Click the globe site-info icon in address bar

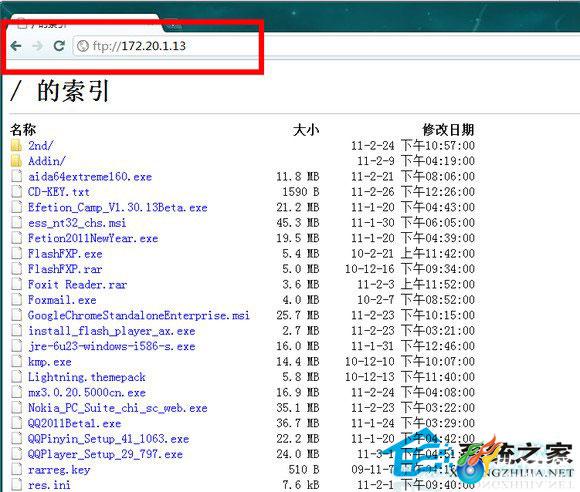pos(83,46)
